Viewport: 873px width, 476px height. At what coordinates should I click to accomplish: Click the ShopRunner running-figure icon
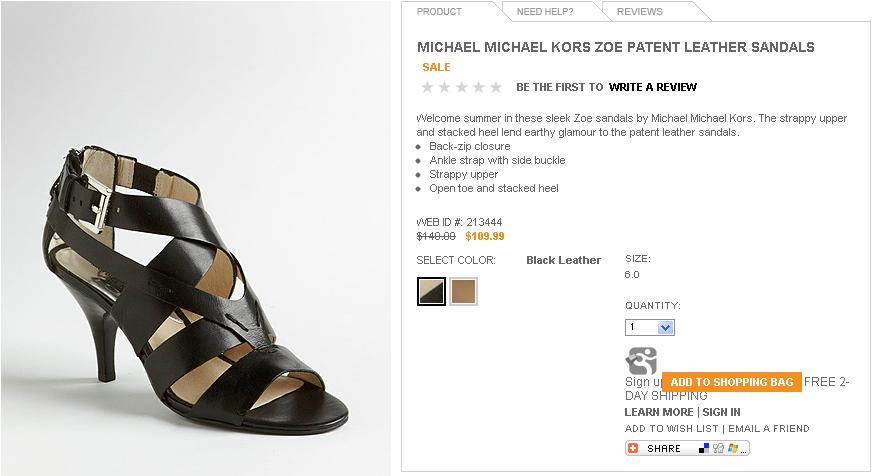pos(641,361)
